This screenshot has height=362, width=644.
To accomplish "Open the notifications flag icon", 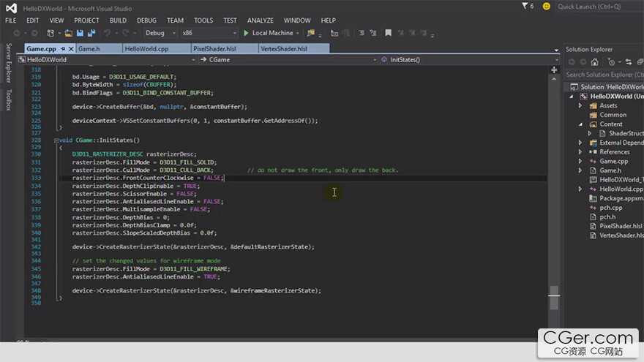I will 525,6.
